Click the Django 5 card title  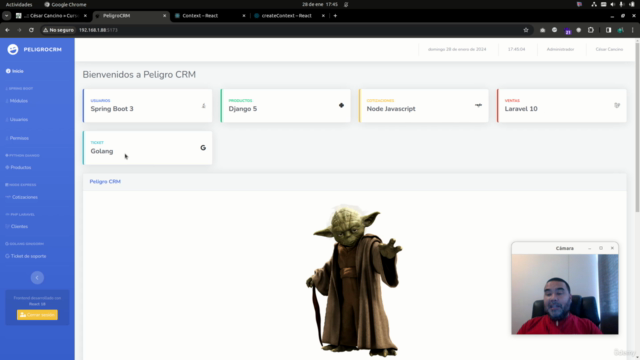243,109
